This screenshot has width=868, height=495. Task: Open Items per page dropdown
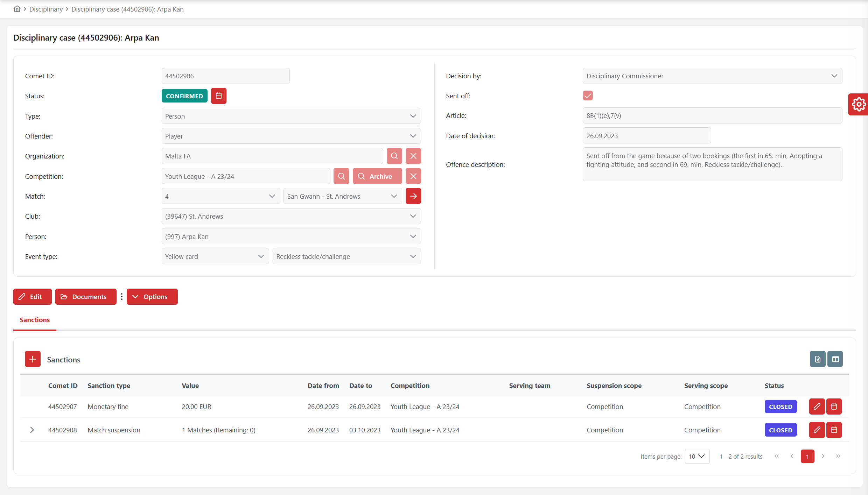click(697, 457)
